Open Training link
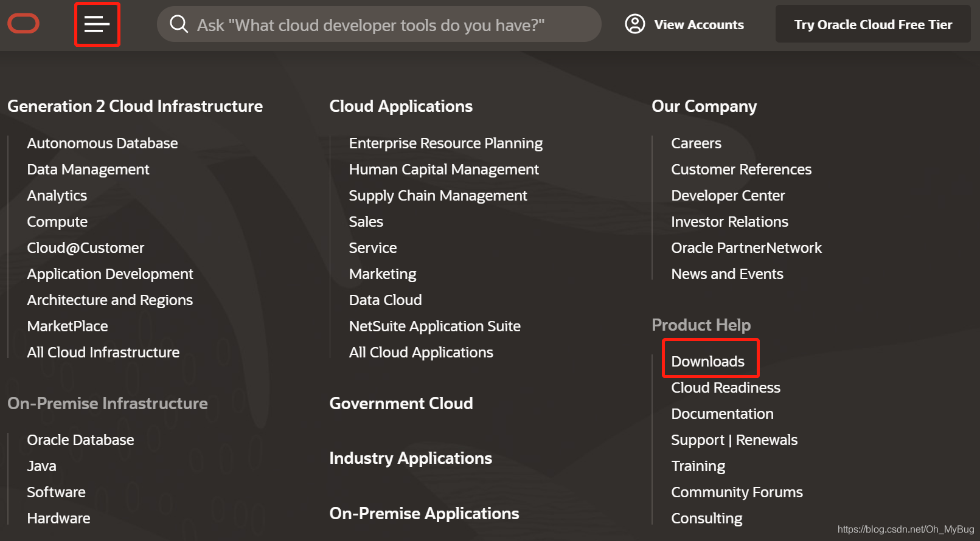This screenshot has width=980, height=541. (x=698, y=466)
